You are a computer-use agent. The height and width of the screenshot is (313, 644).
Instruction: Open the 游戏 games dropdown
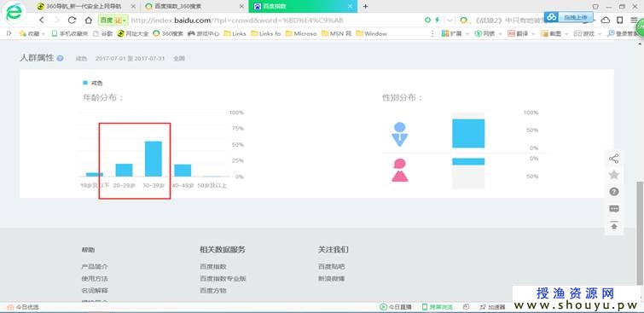pos(588,33)
